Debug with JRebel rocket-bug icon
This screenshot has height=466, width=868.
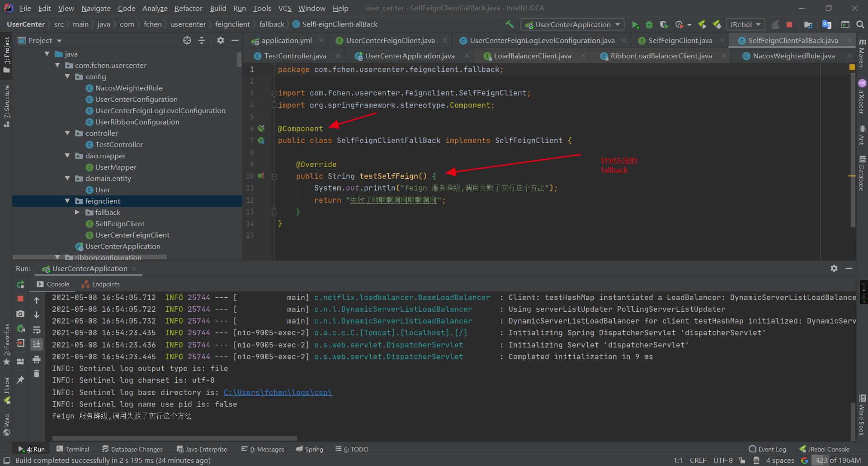tap(717, 24)
